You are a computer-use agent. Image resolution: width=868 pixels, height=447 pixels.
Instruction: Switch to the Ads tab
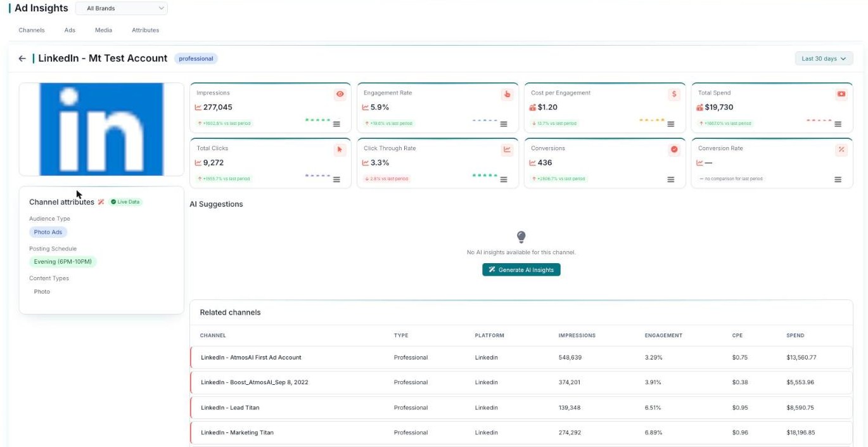pyautogui.click(x=70, y=30)
